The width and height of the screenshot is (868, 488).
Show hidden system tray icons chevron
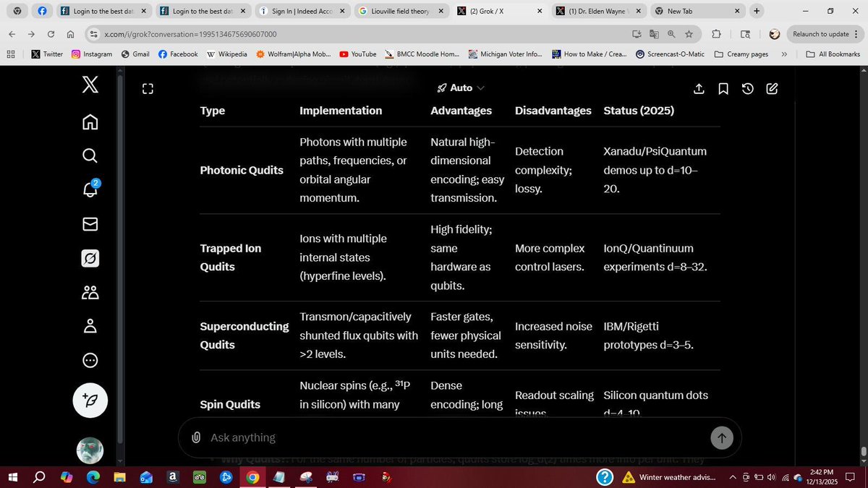[x=733, y=477]
